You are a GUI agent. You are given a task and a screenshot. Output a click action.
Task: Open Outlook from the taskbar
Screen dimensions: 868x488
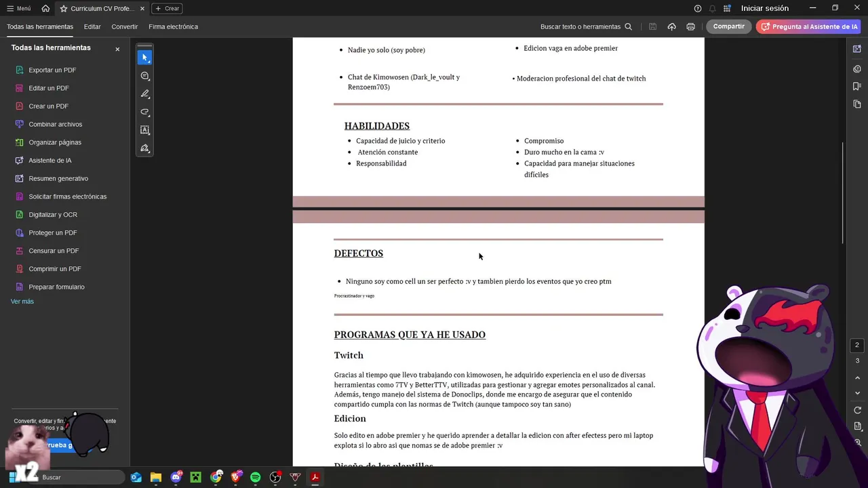pos(136,477)
